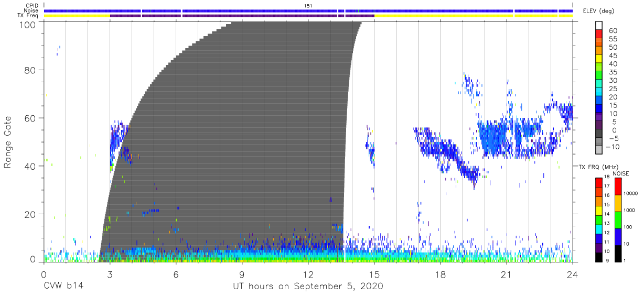Click the 'ELEV (deg)' colorbar title

coord(598,11)
